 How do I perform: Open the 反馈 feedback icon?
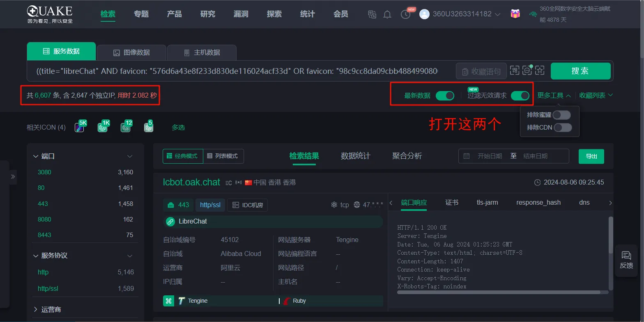point(626,260)
